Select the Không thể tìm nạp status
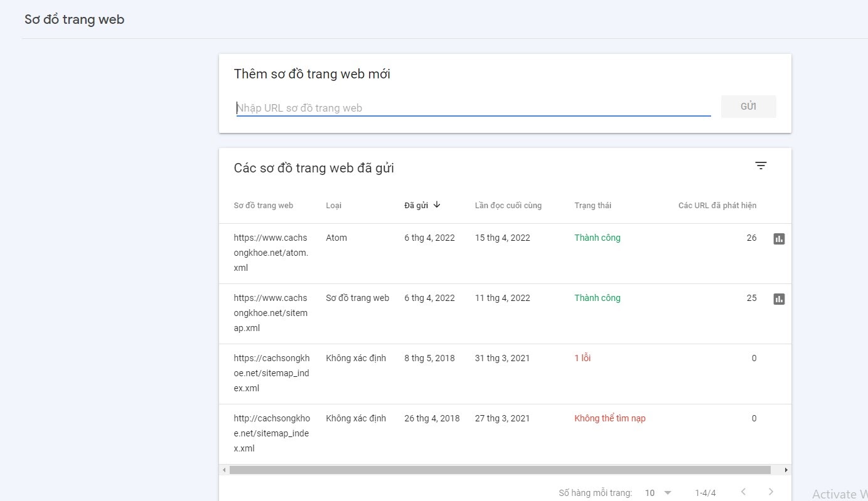 (x=609, y=418)
